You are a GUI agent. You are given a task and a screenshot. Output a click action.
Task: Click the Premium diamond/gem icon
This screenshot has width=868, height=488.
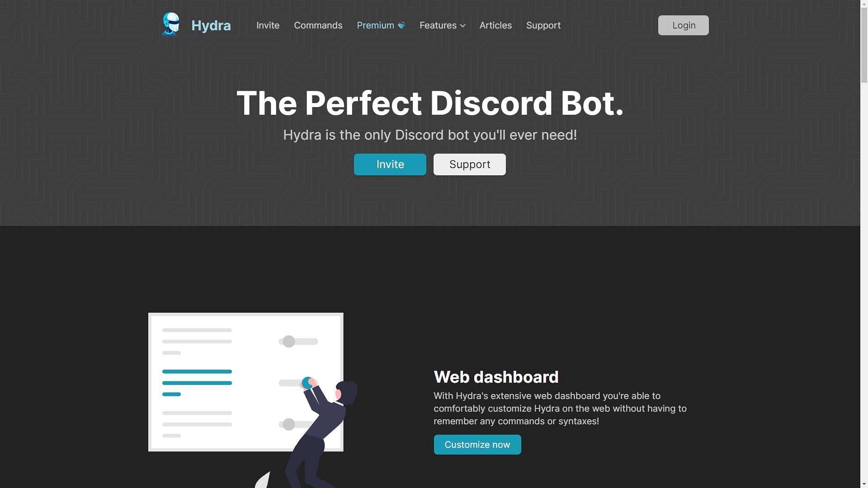(x=401, y=25)
